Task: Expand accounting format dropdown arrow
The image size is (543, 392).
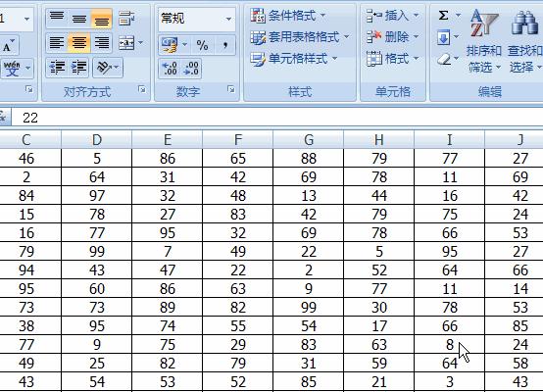Action: (x=184, y=45)
